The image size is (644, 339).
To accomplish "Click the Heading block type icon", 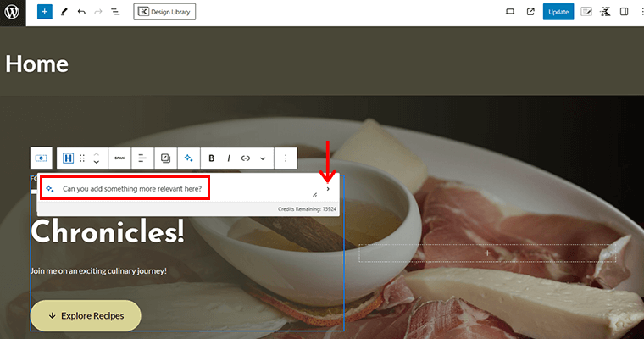I will click(68, 158).
